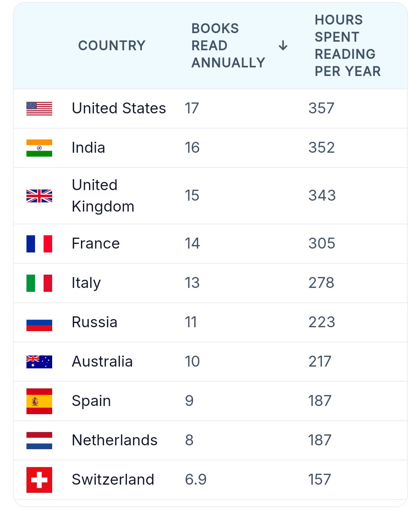420x531 pixels.
Task: Sort by Hours Spent Reading Per Year
Action: coord(348,46)
